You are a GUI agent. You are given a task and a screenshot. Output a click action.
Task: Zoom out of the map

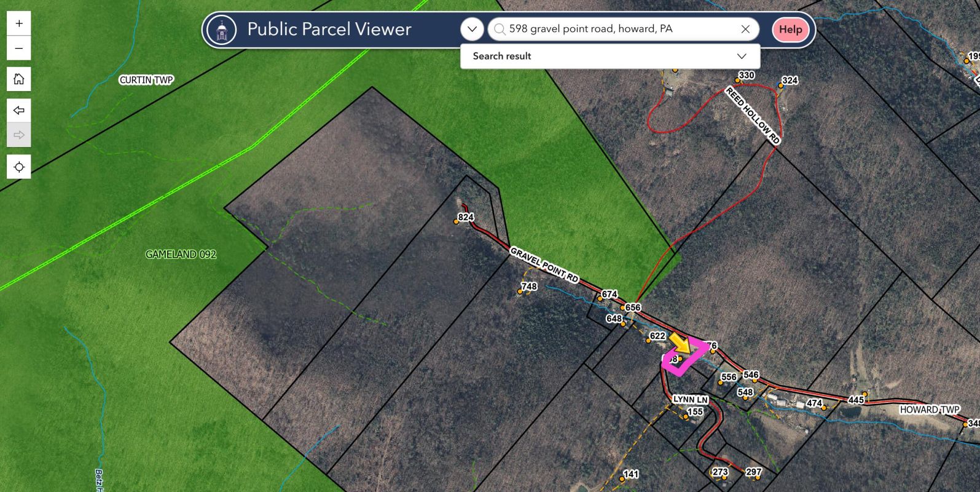[x=19, y=49]
